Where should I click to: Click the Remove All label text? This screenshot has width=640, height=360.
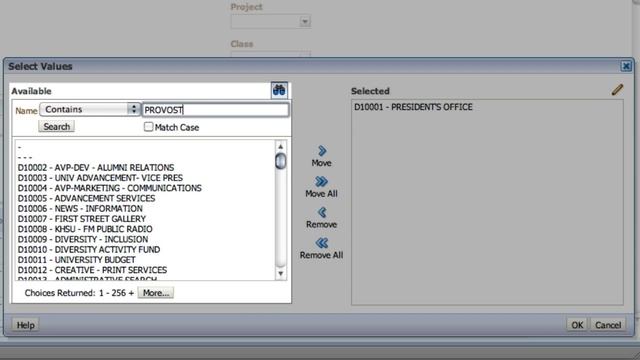(x=322, y=255)
